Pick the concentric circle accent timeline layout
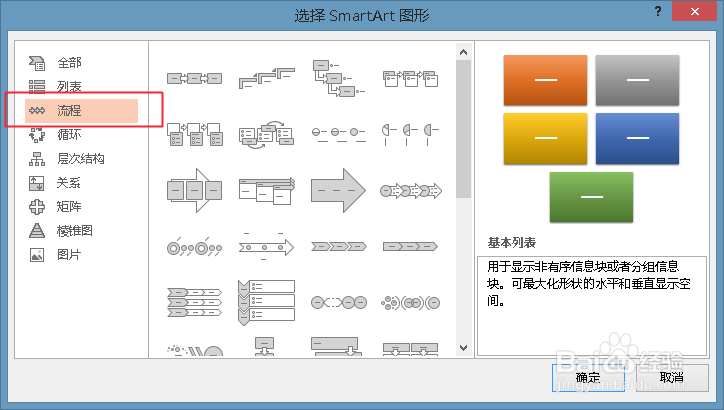This screenshot has width=724, height=410. click(194, 248)
